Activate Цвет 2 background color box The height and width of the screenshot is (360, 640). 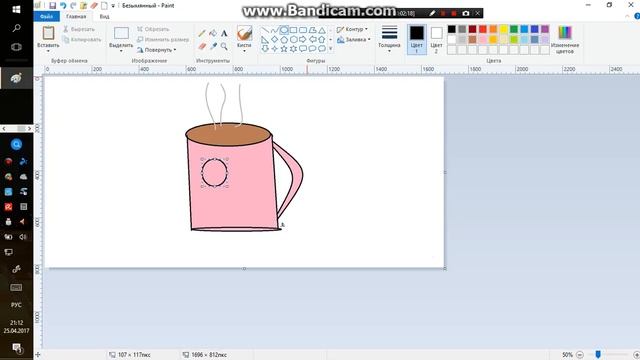click(436, 39)
